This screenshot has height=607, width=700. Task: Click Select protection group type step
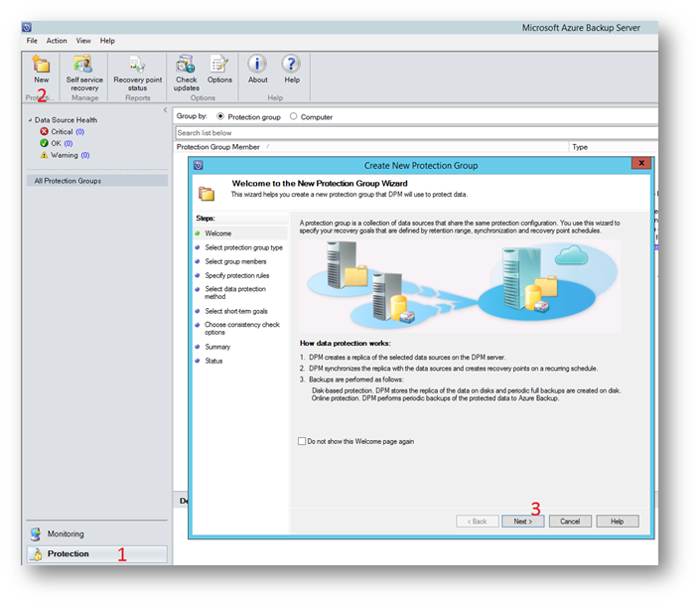(243, 247)
